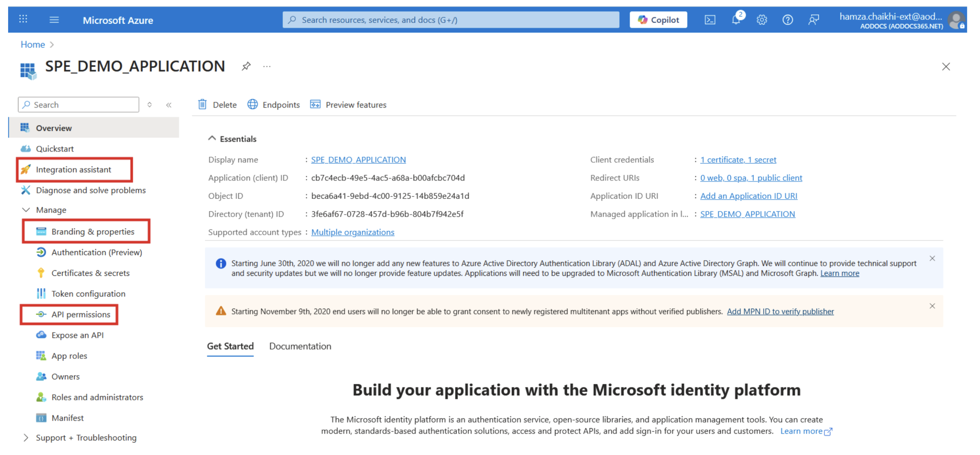Image resolution: width=980 pixels, height=455 pixels.
Task: Open the SPE_DEMO_APPLICATION display name link
Action: click(359, 160)
